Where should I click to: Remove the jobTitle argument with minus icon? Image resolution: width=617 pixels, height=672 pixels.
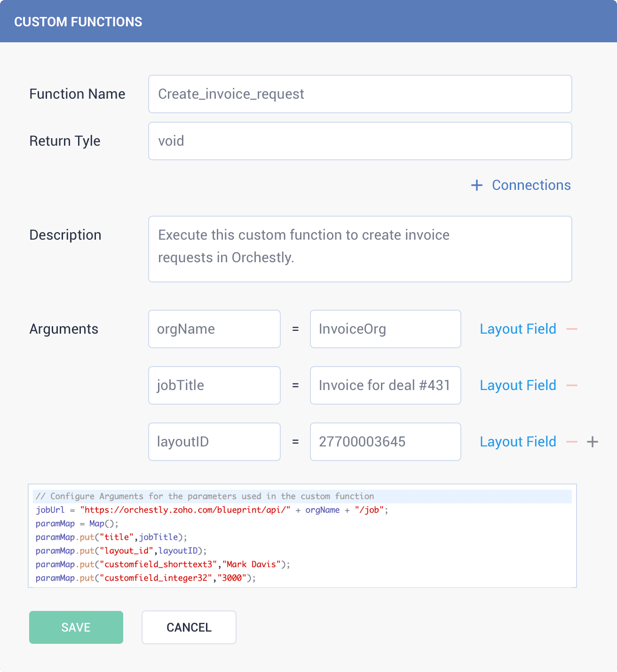pyautogui.click(x=572, y=385)
